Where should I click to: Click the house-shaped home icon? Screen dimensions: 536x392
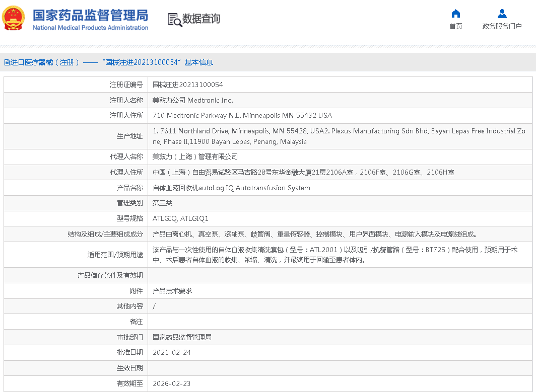455,14
